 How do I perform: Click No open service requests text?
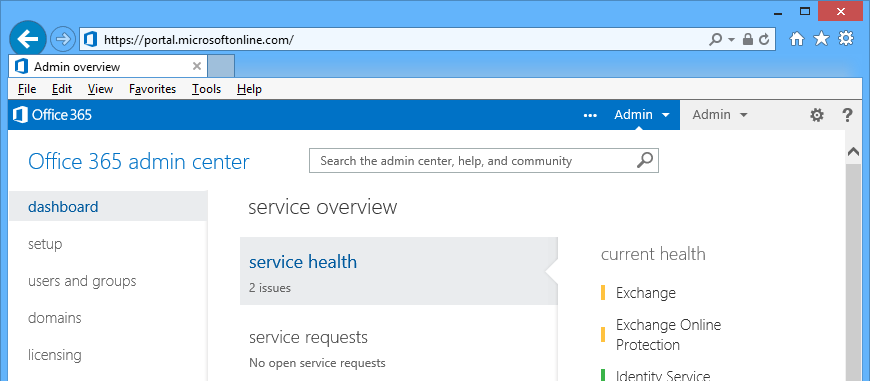pos(317,363)
